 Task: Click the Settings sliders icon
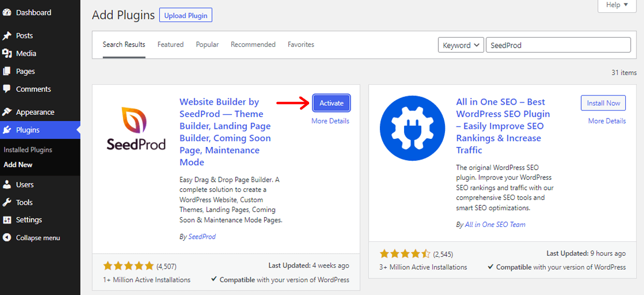7,220
